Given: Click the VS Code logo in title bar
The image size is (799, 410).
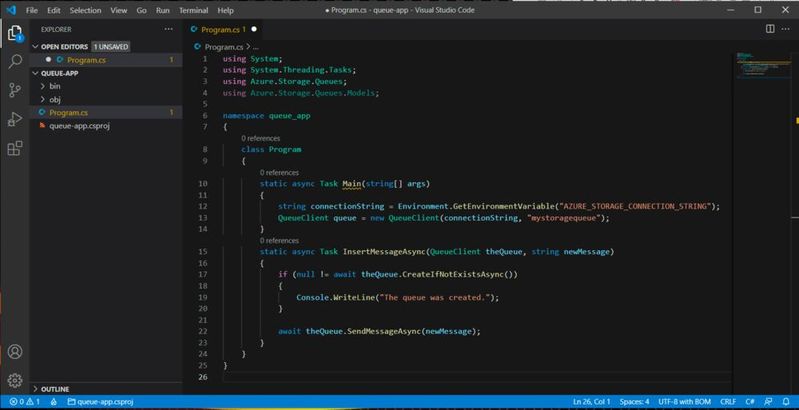Looking at the screenshot, I should pos(11,10).
